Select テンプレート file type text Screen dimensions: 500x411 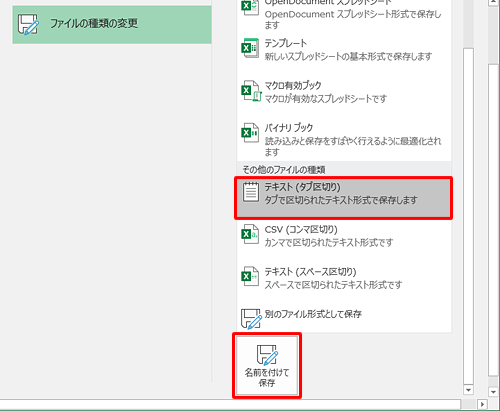point(286,43)
